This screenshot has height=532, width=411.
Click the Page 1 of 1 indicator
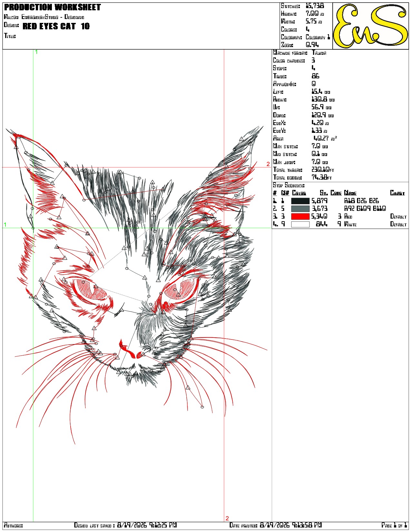[394, 525]
